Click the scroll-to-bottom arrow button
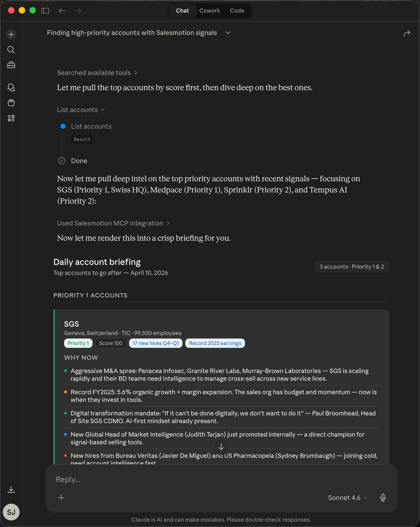The height and width of the screenshot is (527, 420). pos(221,447)
